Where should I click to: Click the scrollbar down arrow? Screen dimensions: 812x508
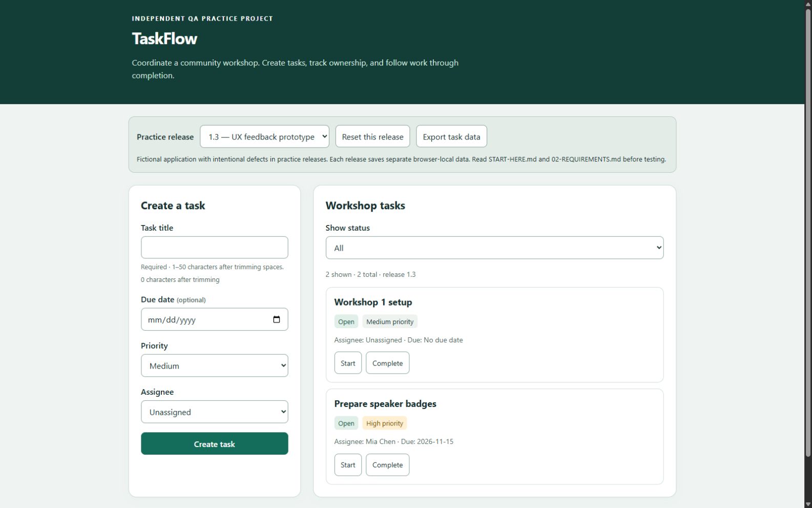click(x=808, y=504)
